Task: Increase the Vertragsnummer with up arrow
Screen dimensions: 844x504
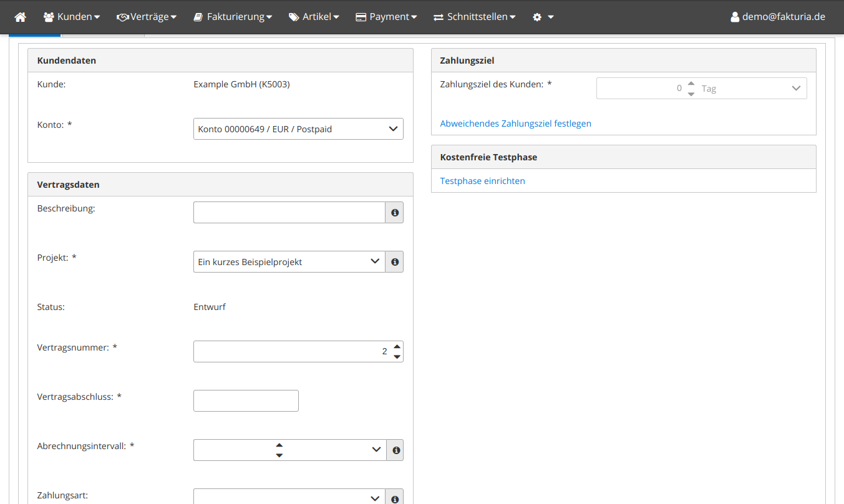Action: pos(397,346)
